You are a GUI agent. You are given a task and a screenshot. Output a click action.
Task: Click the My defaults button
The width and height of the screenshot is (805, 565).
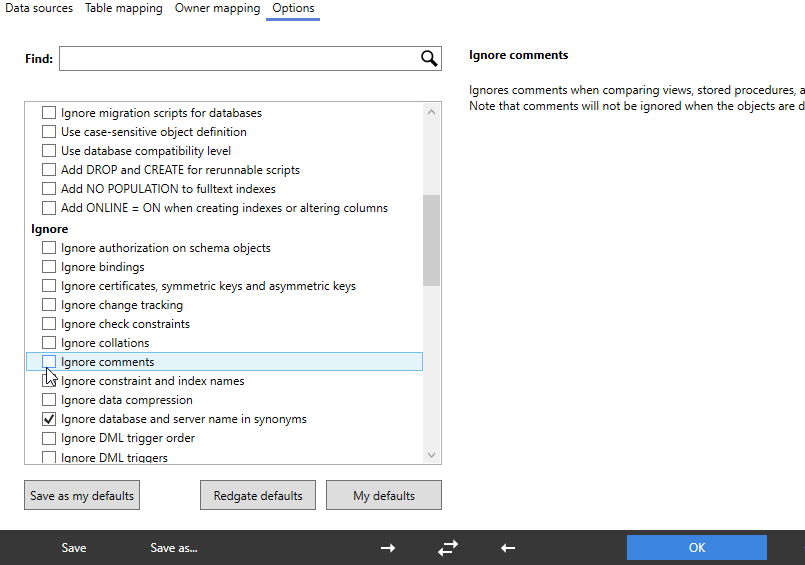[x=384, y=495]
